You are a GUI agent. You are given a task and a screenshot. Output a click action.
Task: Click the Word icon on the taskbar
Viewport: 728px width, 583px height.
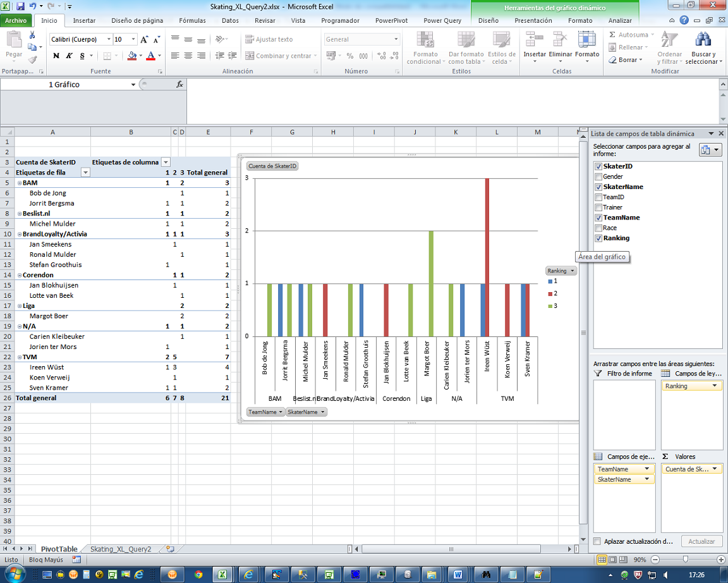pyautogui.click(x=458, y=575)
